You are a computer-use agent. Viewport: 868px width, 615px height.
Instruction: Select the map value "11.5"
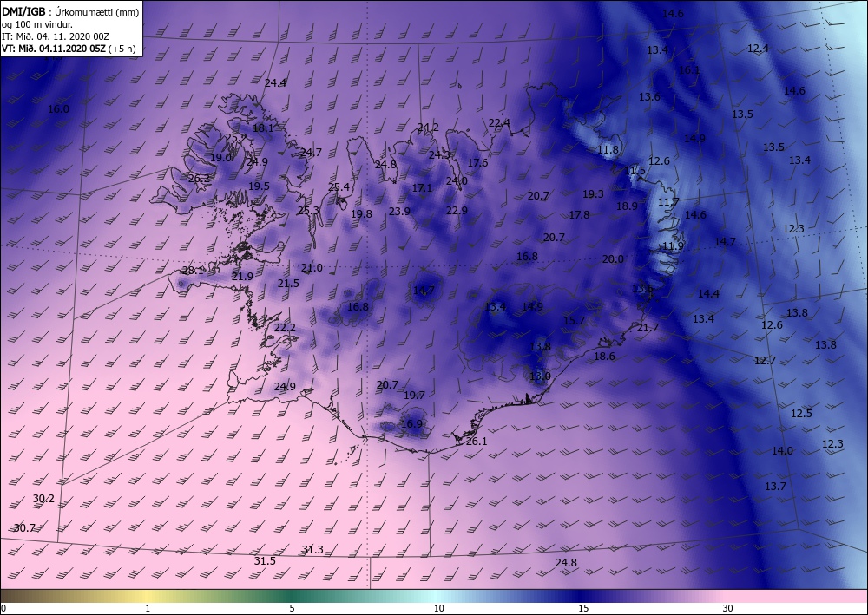[635, 170]
